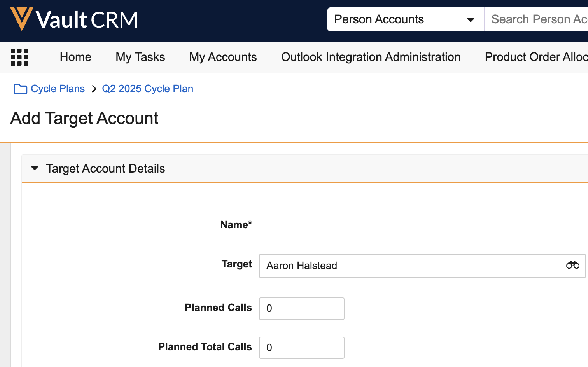Go to the Home tab
This screenshot has width=588, height=367.
[75, 57]
